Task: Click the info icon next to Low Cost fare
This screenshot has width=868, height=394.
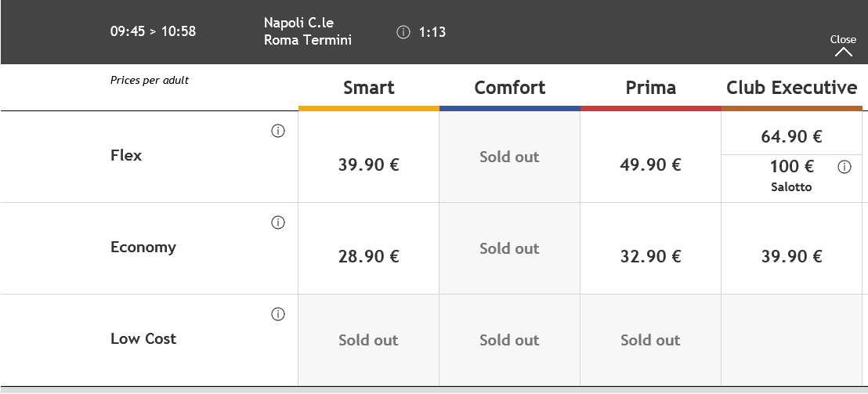Action: [x=278, y=314]
